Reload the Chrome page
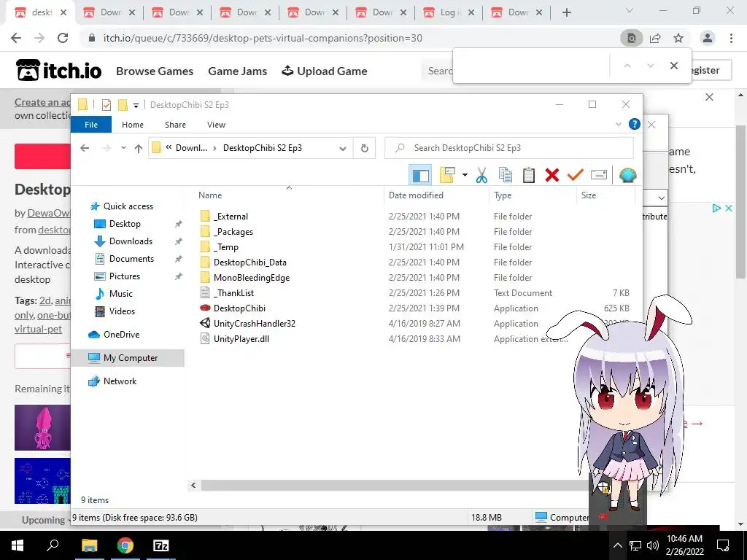The width and height of the screenshot is (747, 560). 63,38
